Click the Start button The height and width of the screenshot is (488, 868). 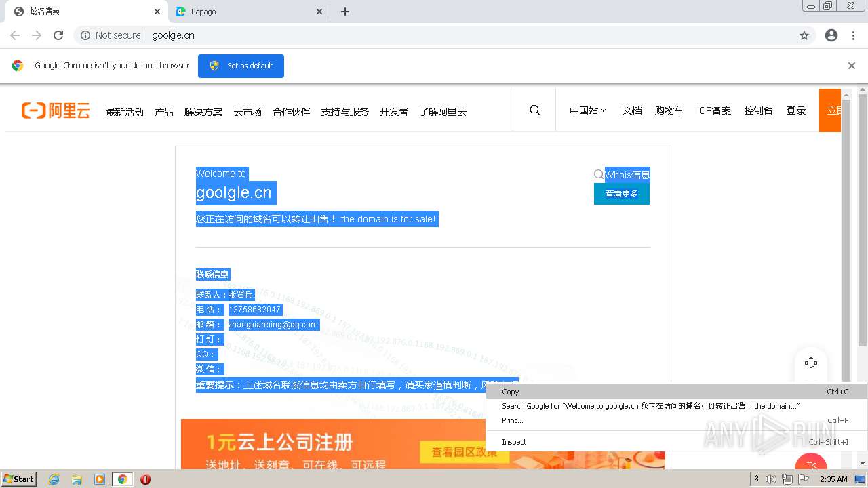click(x=18, y=479)
